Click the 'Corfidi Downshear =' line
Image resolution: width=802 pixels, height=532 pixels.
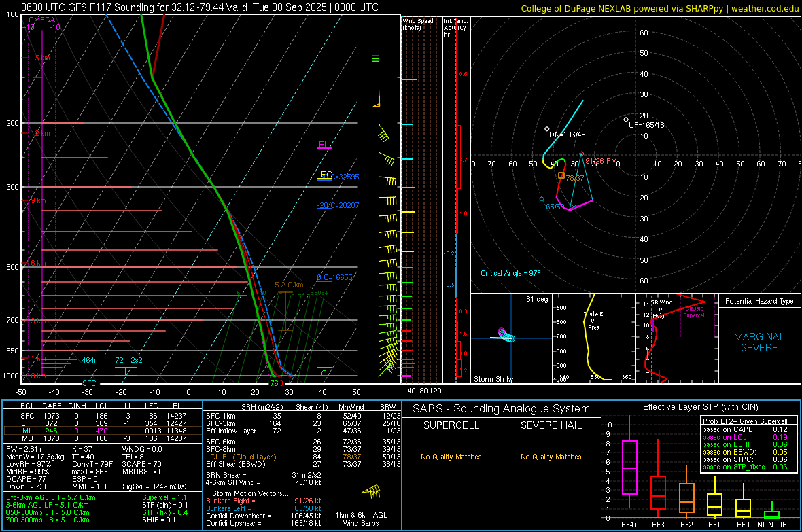click(264, 516)
